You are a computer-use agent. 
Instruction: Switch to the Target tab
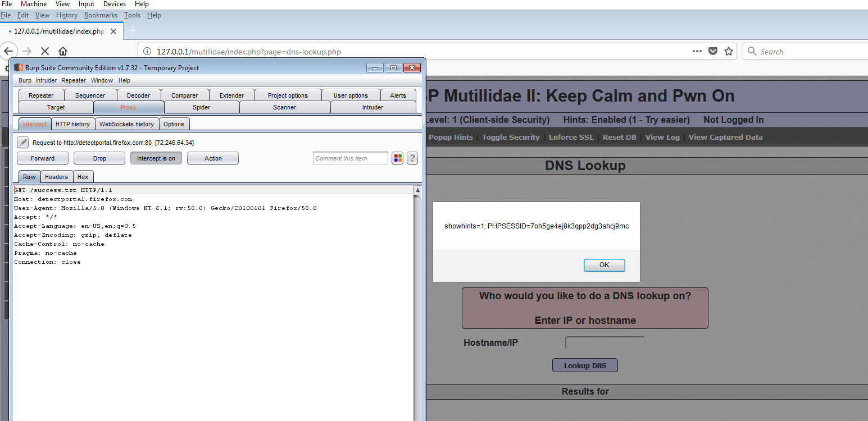pyautogui.click(x=56, y=107)
